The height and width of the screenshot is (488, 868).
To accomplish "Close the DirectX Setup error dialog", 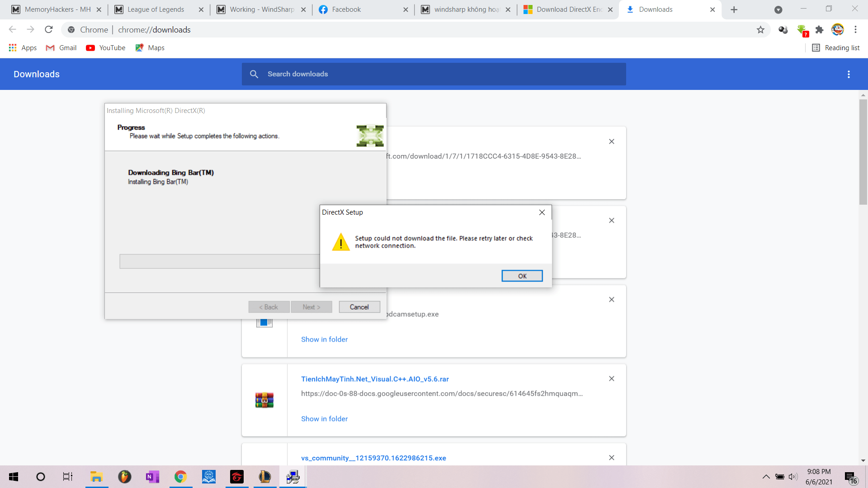I will coord(542,212).
